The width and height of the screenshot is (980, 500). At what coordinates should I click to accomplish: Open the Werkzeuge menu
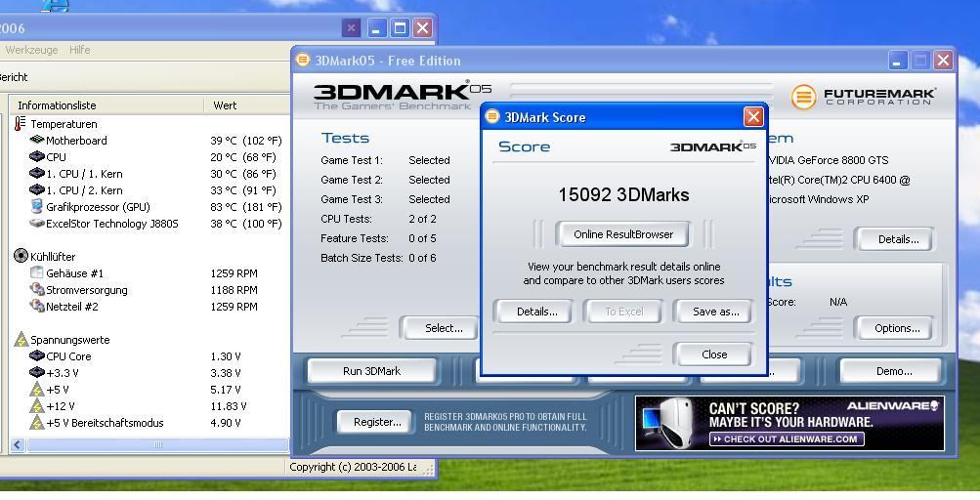(31, 50)
